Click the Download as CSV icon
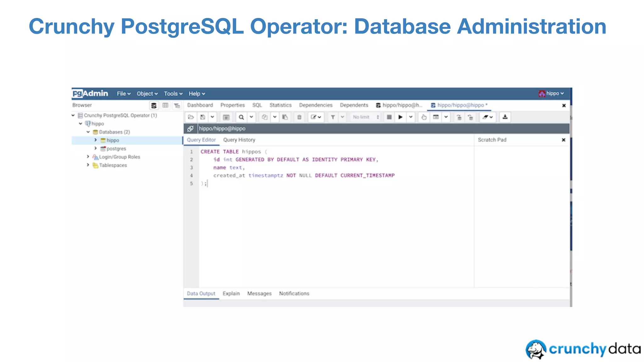644x362 pixels. 505,117
